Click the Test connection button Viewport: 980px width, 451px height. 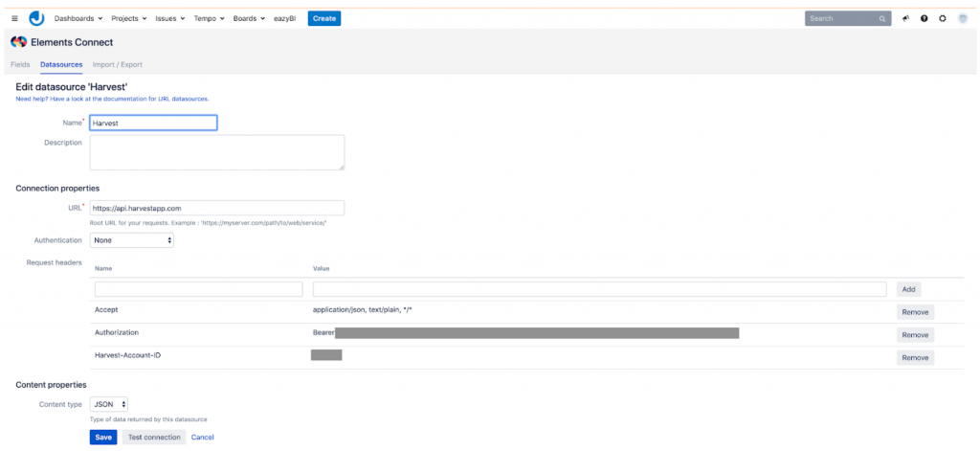click(154, 438)
